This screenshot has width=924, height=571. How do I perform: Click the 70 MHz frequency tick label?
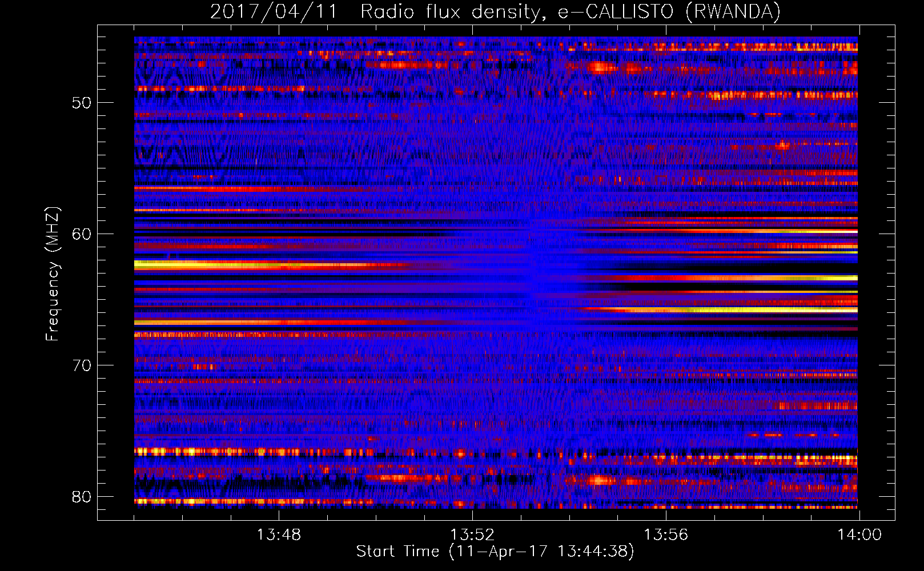click(82, 365)
